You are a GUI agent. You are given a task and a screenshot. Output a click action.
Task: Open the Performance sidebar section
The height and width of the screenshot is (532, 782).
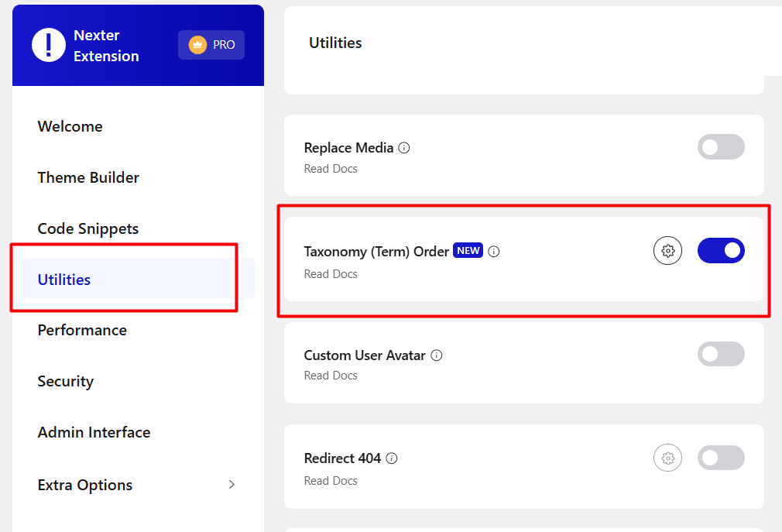[x=82, y=330]
